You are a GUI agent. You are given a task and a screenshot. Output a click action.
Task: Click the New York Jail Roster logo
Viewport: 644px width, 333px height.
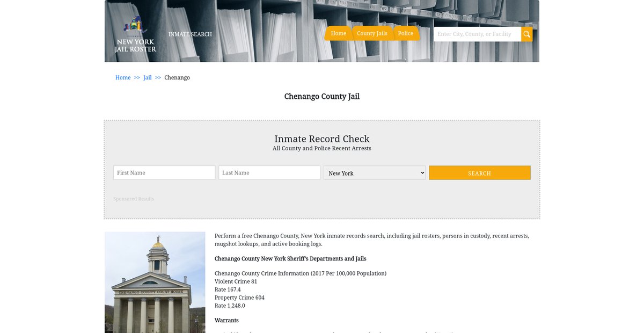coord(135,34)
